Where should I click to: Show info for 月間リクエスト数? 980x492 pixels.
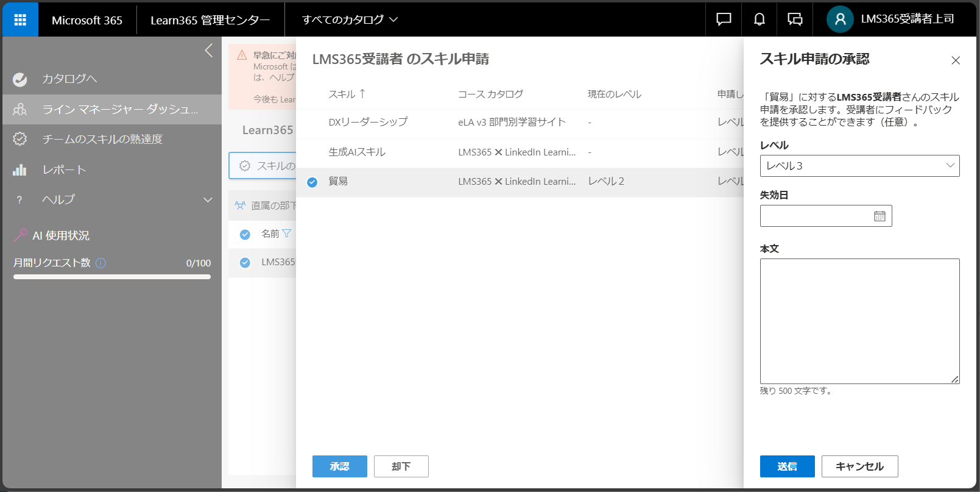(101, 263)
